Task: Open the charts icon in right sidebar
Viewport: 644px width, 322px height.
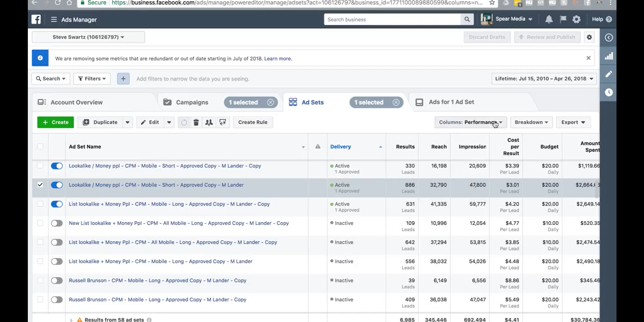Action: [x=609, y=56]
